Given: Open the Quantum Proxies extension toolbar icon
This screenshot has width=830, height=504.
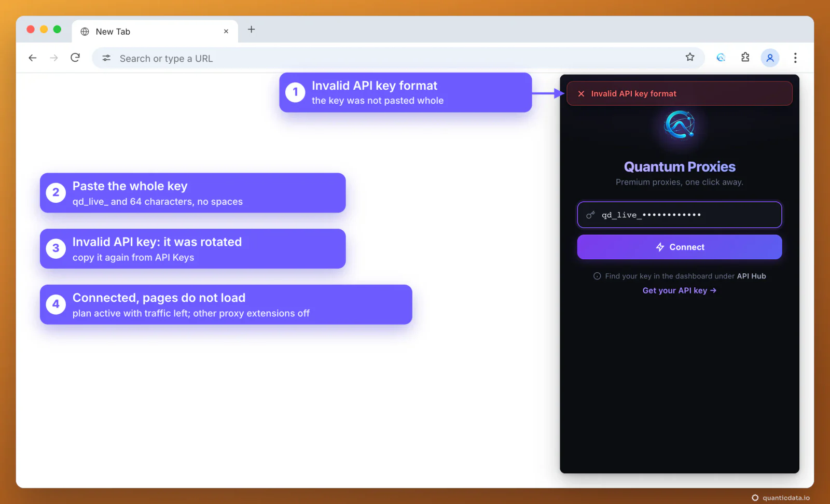Looking at the screenshot, I should click(x=721, y=58).
